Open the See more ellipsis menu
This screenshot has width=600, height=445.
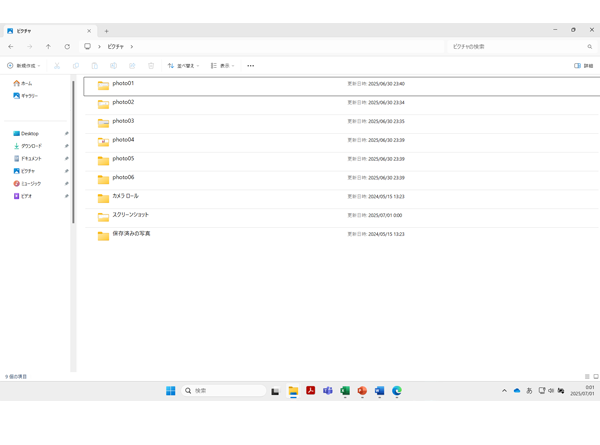(250, 66)
